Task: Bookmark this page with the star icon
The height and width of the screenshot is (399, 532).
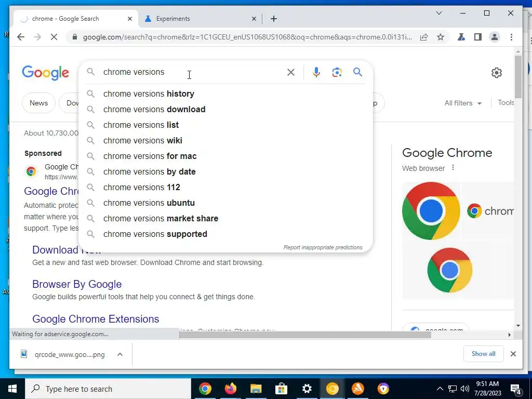Action: pos(441,37)
